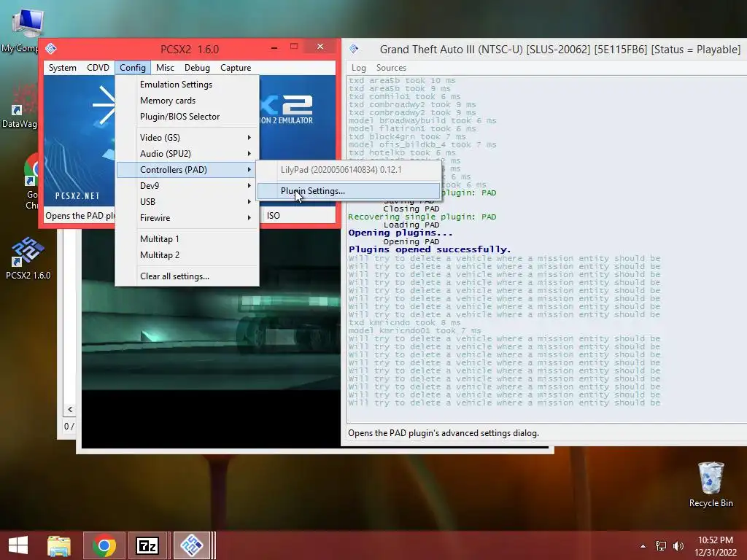
Task: Show hidden tray icons arrow
Action: 643,546
